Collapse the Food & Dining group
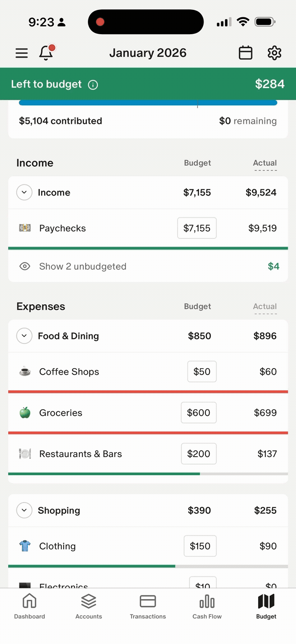296x644 pixels. click(x=24, y=336)
